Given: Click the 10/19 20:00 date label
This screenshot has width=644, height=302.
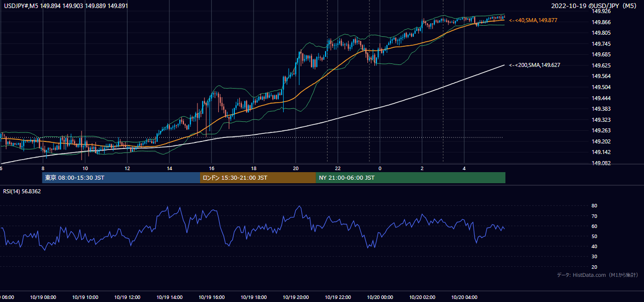Looking at the screenshot, I should pos(296,297).
